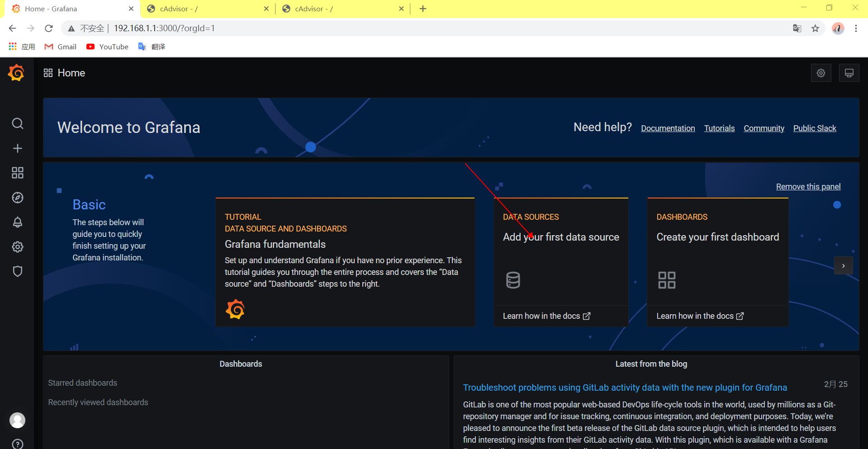Open the Chrome profile avatar
868x449 pixels.
838,28
